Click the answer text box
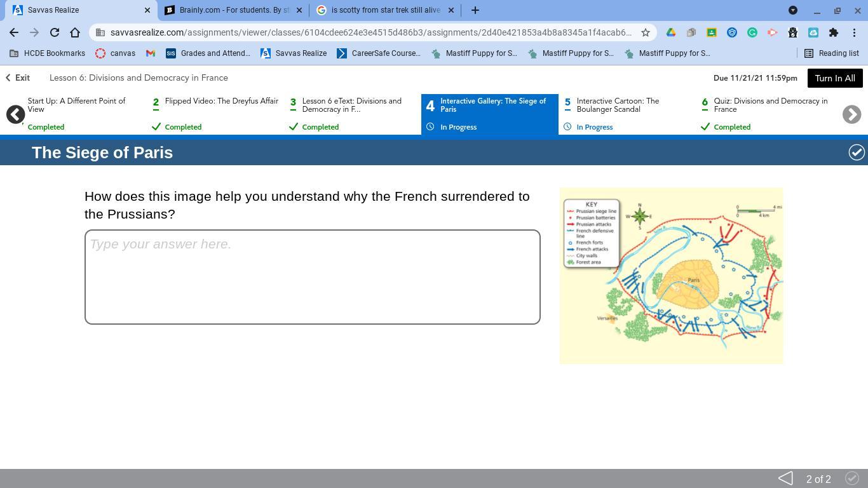868x488 pixels. pos(313,277)
